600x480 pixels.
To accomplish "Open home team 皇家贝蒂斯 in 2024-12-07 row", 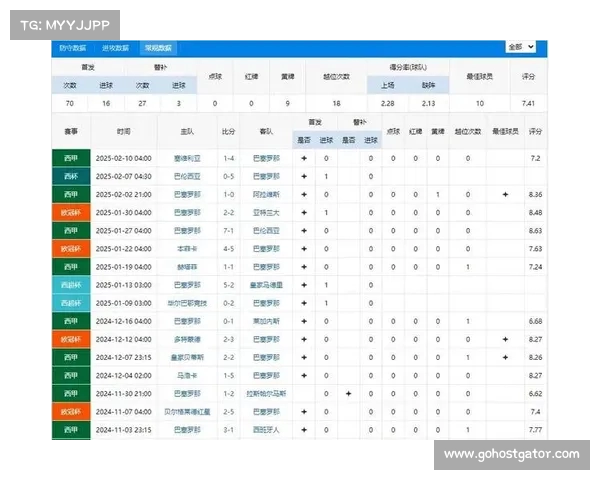I will [x=187, y=358].
